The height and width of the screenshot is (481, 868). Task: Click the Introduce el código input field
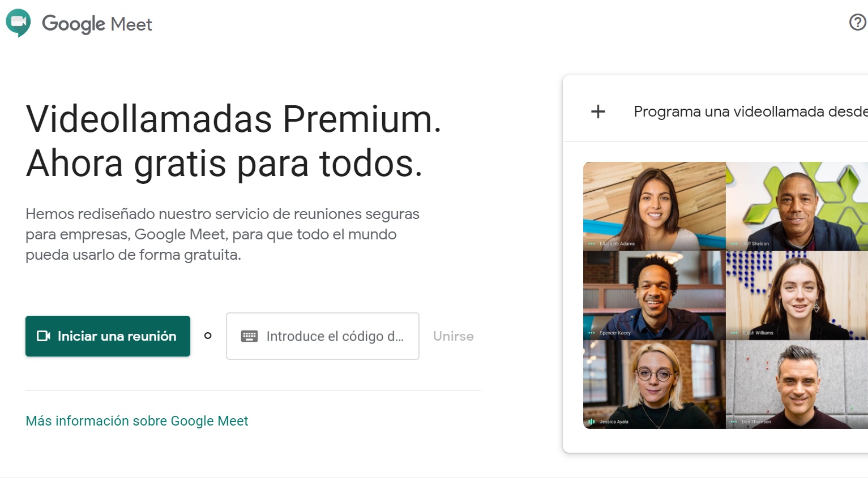click(323, 336)
